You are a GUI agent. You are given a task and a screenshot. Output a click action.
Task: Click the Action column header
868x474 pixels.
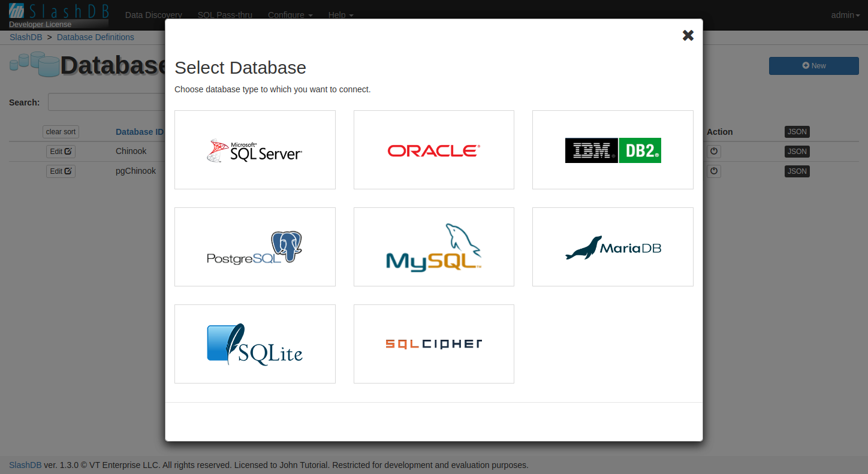[719, 132]
